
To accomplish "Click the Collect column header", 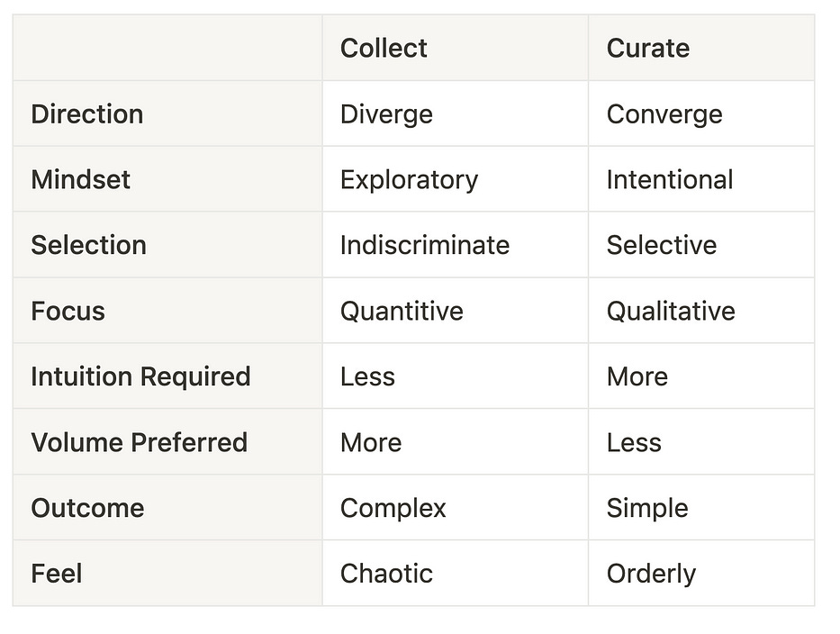I will [455, 48].
